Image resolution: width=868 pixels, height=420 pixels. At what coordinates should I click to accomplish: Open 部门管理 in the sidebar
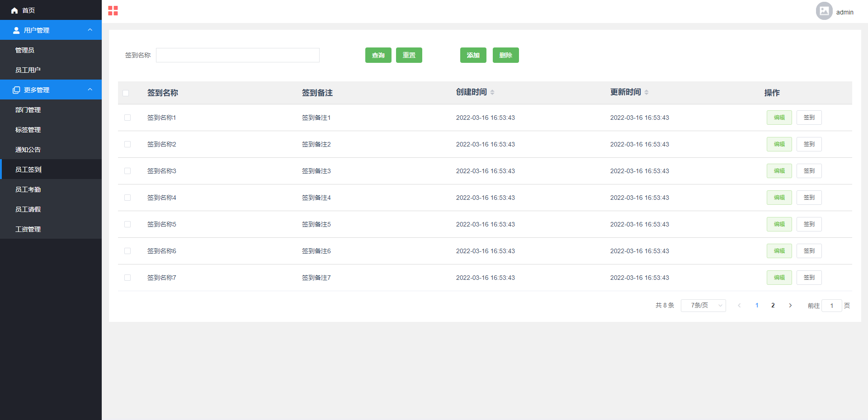point(28,110)
